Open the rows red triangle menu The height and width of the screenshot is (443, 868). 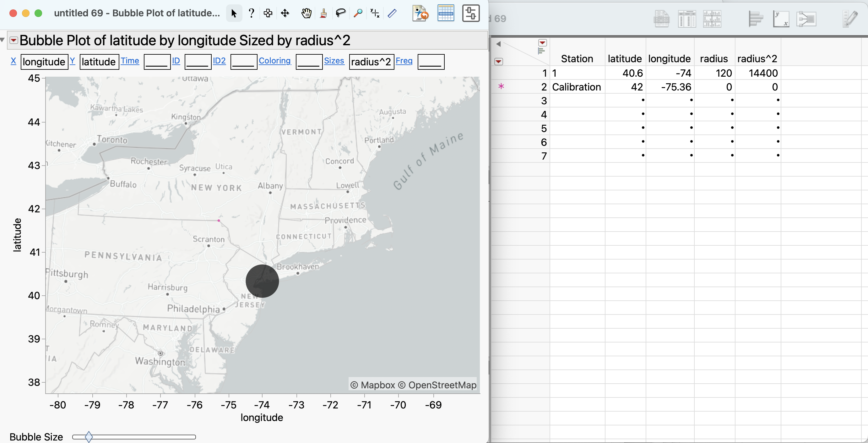click(x=498, y=62)
